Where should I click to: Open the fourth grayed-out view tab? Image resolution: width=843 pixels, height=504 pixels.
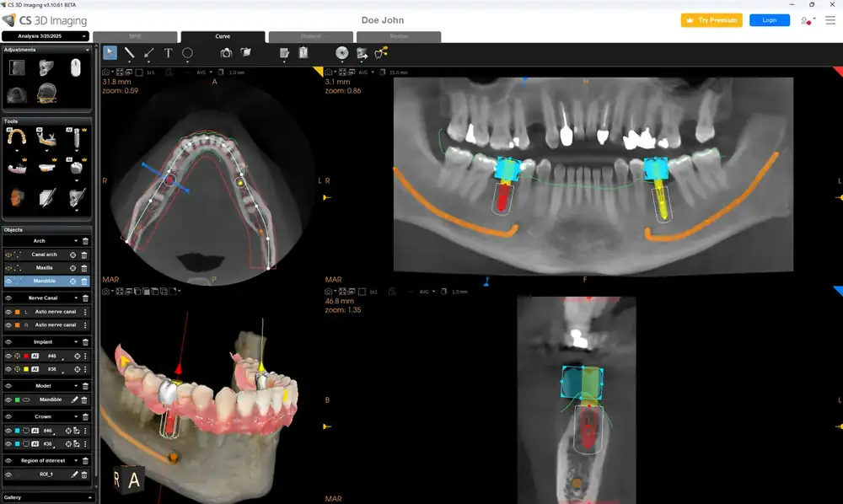399,36
